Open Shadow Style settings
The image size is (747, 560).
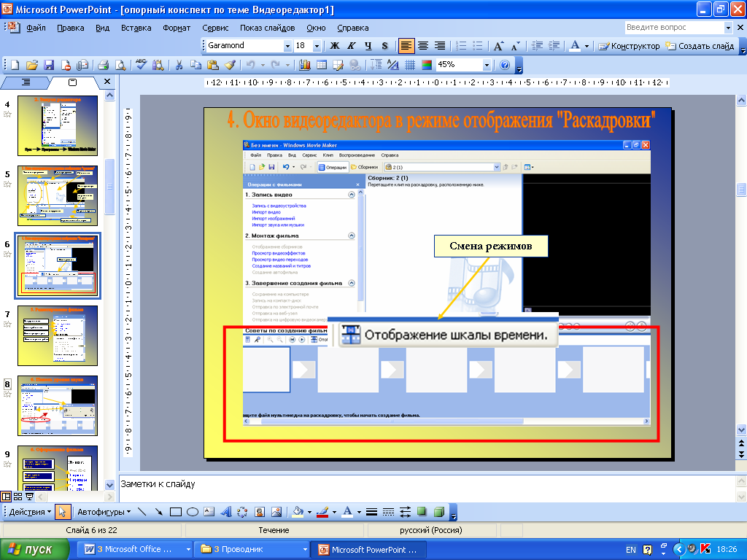[x=422, y=512]
